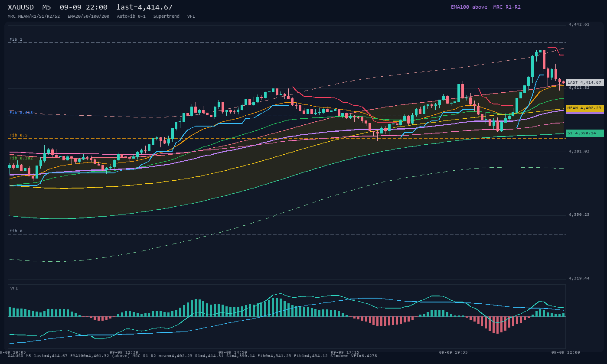Click the Fib 0.5 level label
This screenshot has width=607, height=364.
pyautogui.click(x=19, y=135)
